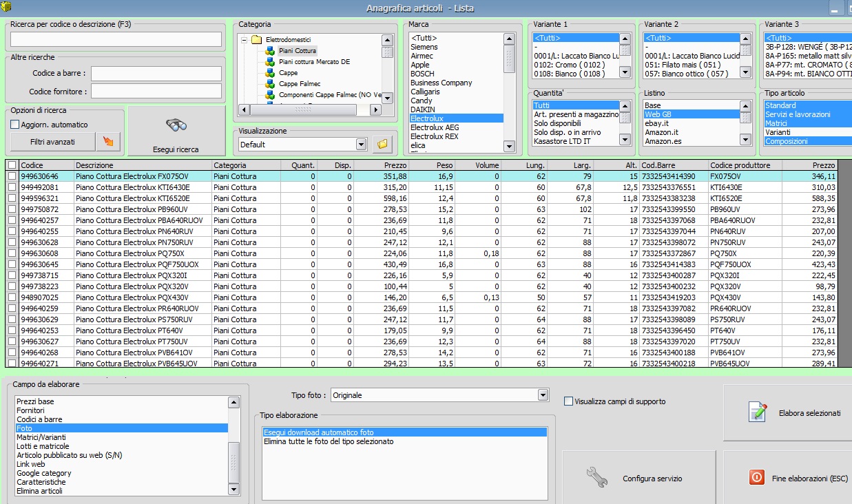Screen dimensions: 852x504
Task: Click the cubes icon beside Cappe Falmec
Action: point(271,84)
